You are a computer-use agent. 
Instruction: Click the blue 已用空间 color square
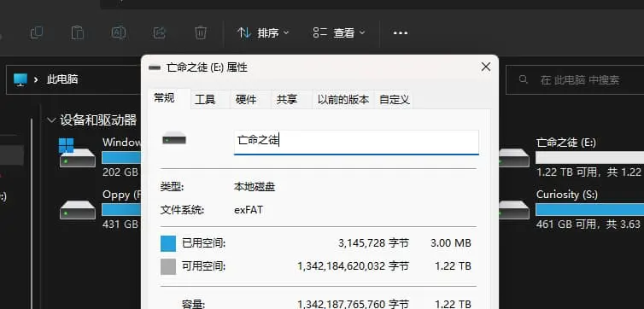[168, 243]
